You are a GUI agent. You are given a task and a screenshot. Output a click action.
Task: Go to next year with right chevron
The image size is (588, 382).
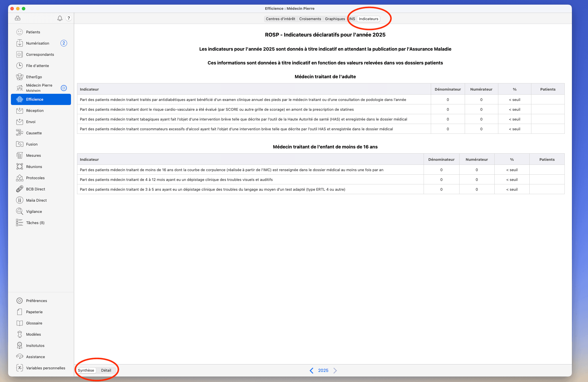coord(335,370)
